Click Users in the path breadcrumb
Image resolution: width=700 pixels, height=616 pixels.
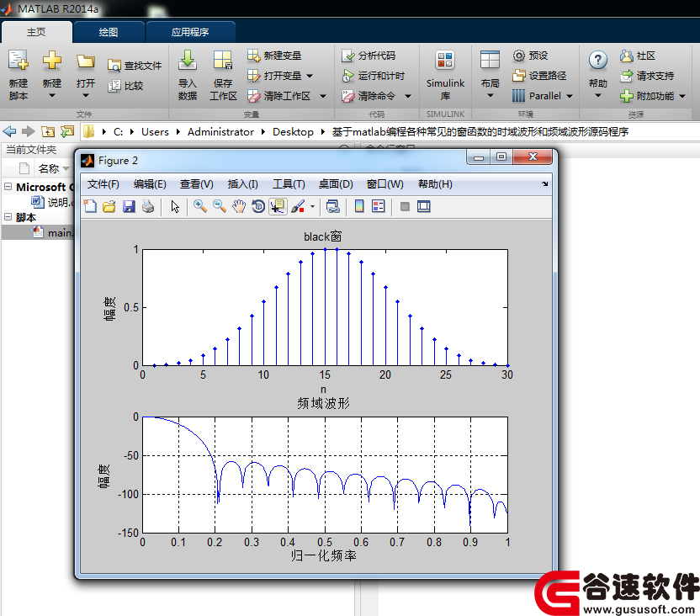[155, 131]
